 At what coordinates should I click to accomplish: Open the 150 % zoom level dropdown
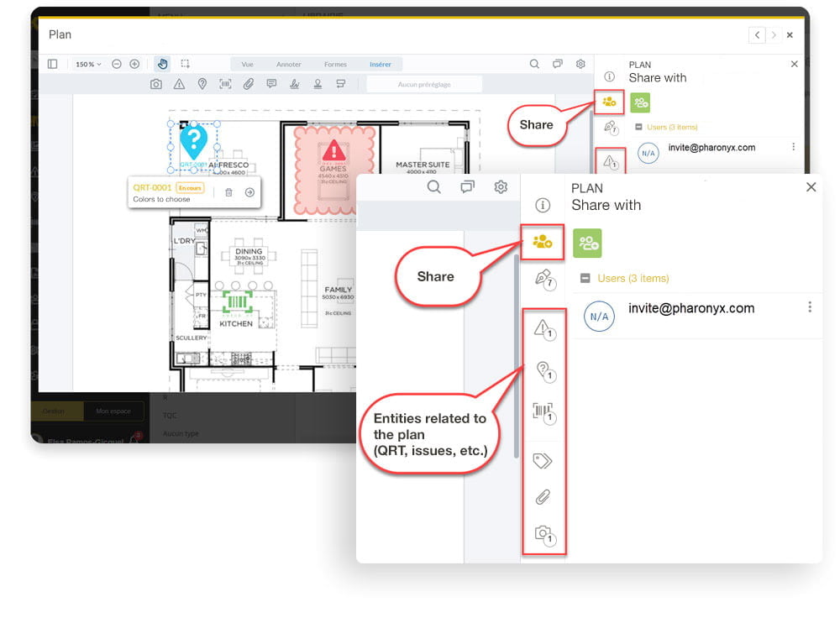[88, 65]
